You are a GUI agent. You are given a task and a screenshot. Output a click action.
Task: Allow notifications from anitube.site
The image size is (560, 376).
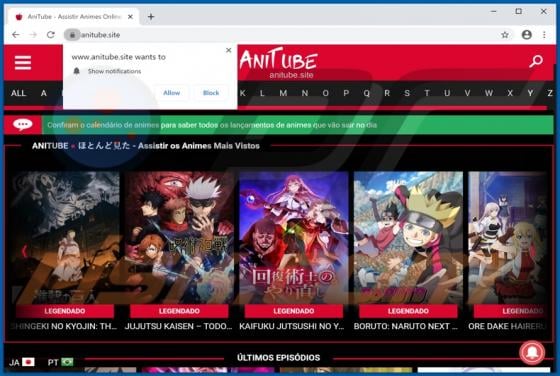(x=171, y=93)
